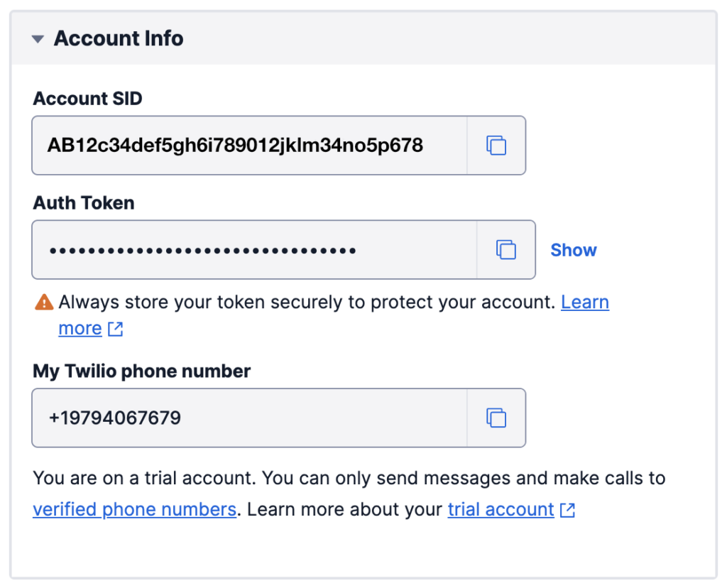727x588 pixels.
Task: Reveal the Auth Token with Show
Action: tap(573, 249)
